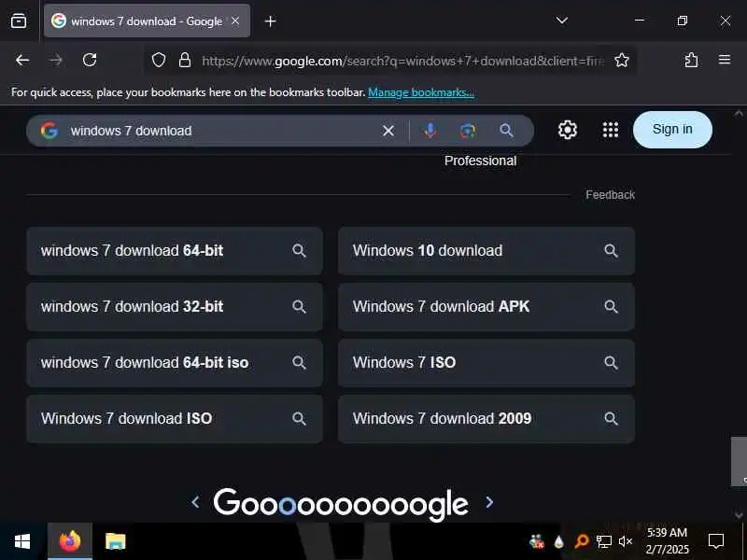Submit search with magnifier in search box
Image resolution: width=747 pixels, height=560 pixels.
click(x=506, y=130)
